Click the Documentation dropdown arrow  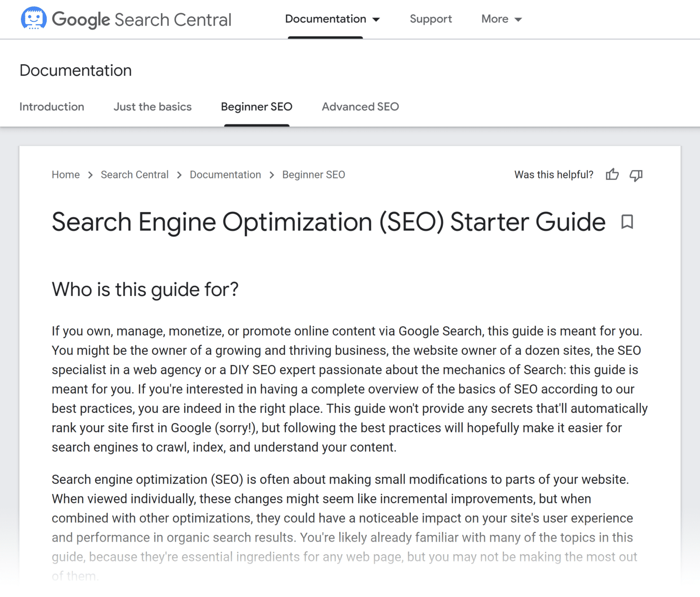(376, 19)
